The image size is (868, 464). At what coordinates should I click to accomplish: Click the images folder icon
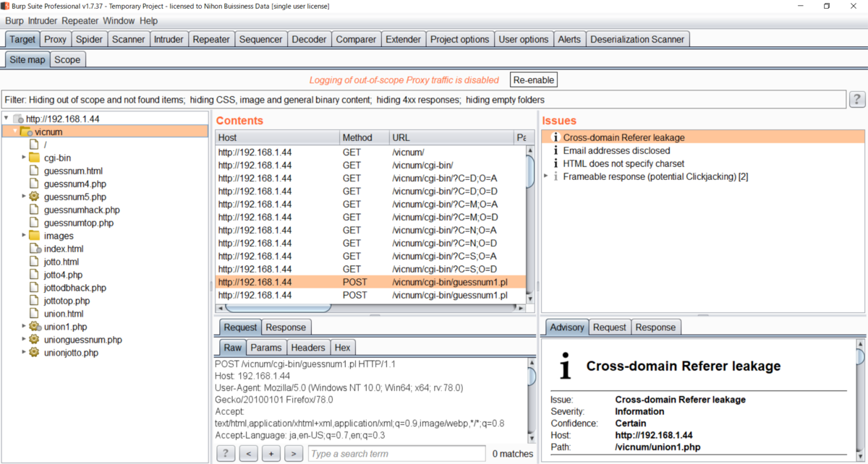pos(34,236)
